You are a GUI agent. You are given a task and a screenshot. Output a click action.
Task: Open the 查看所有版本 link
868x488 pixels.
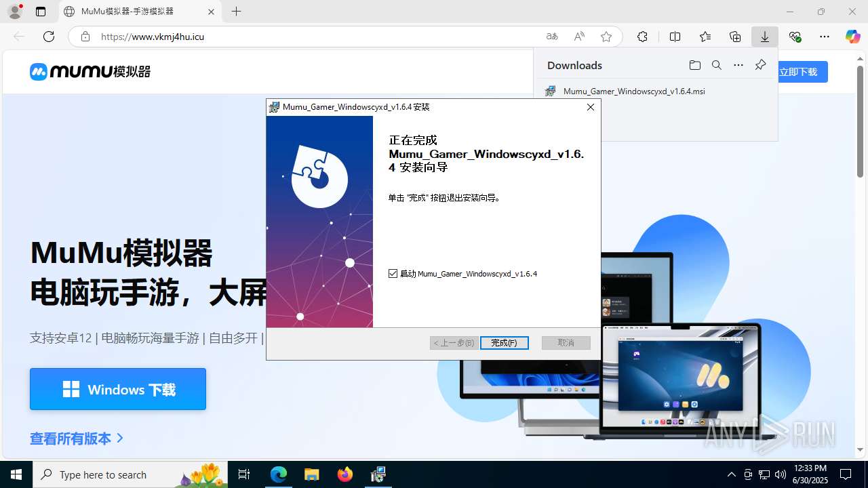point(77,439)
